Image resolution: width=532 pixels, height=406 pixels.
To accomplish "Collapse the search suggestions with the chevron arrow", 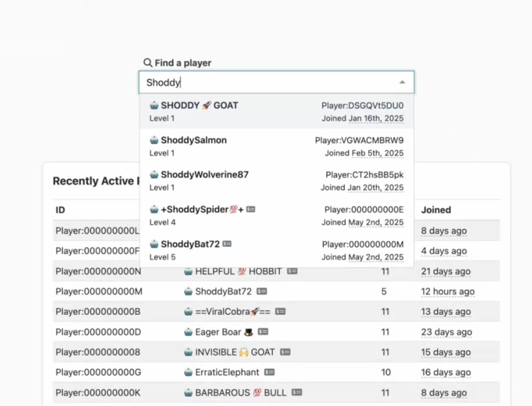I will (x=402, y=82).
